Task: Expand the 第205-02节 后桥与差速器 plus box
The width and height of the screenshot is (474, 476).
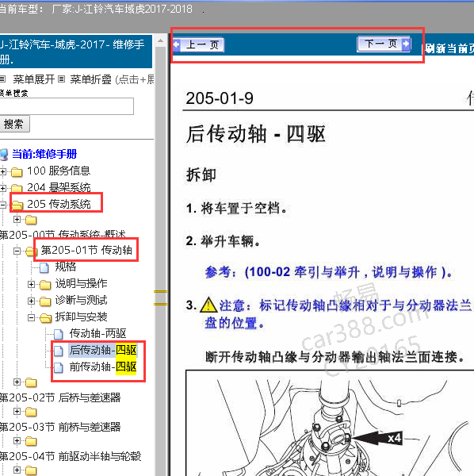Action: pos(17,382)
